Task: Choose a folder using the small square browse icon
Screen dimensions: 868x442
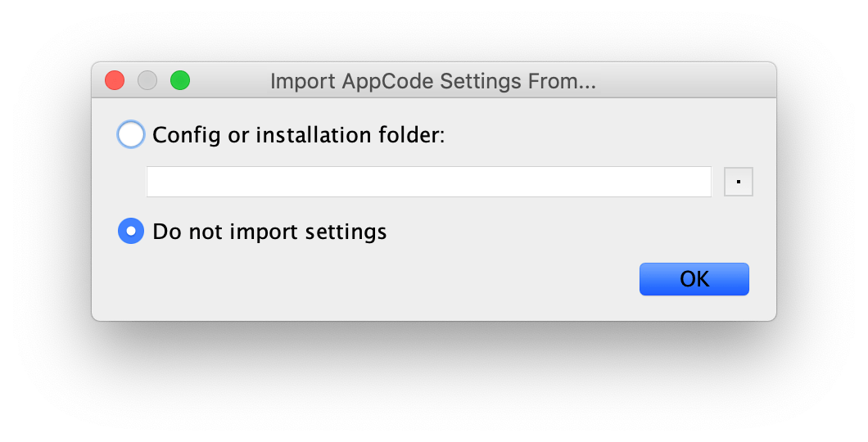Action: click(x=739, y=182)
